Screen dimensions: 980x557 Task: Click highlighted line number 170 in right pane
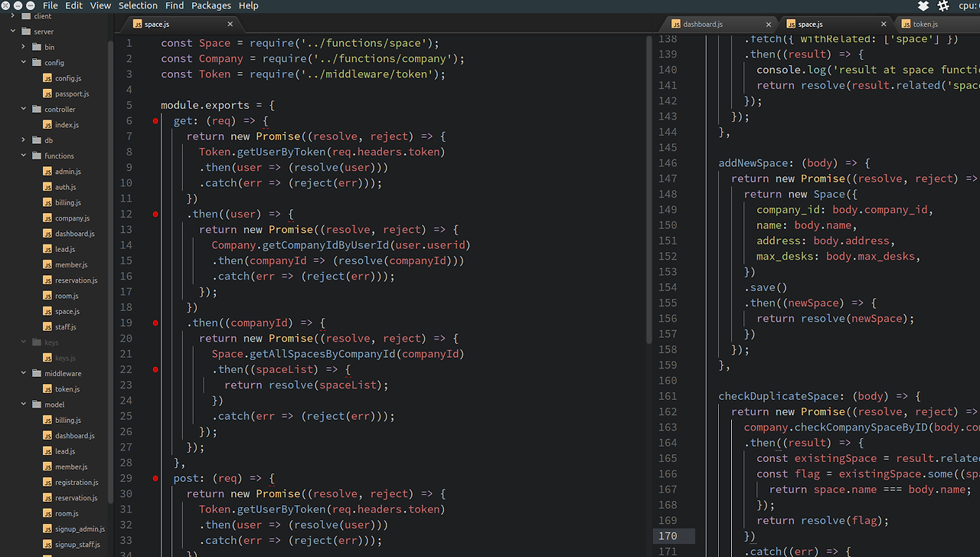click(668, 536)
